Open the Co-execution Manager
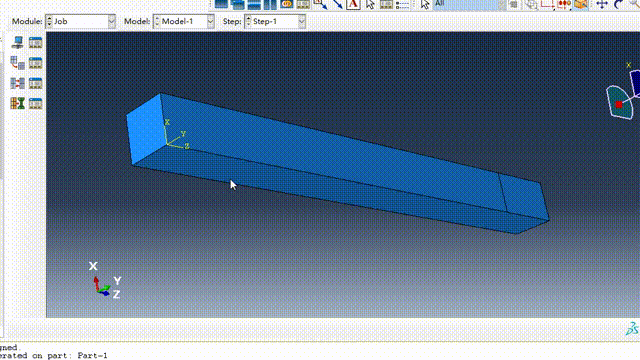This screenshot has width=640, height=360. click(x=36, y=83)
